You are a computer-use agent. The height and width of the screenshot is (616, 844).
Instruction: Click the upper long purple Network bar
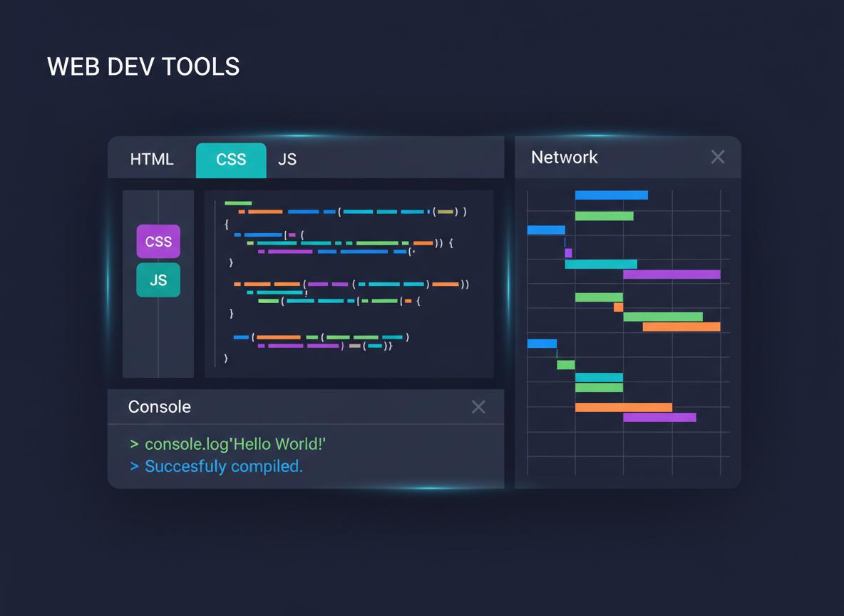coord(671,274)
